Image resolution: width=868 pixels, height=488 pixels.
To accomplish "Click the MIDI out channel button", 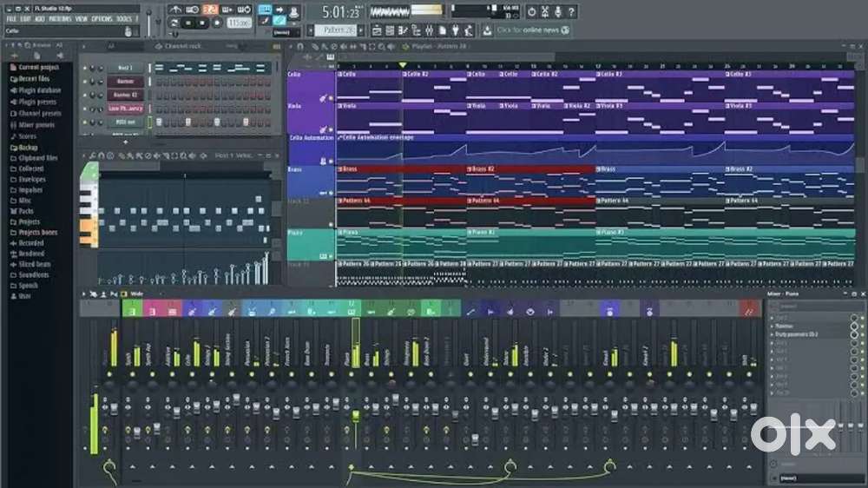I will [x=126, y=122].
